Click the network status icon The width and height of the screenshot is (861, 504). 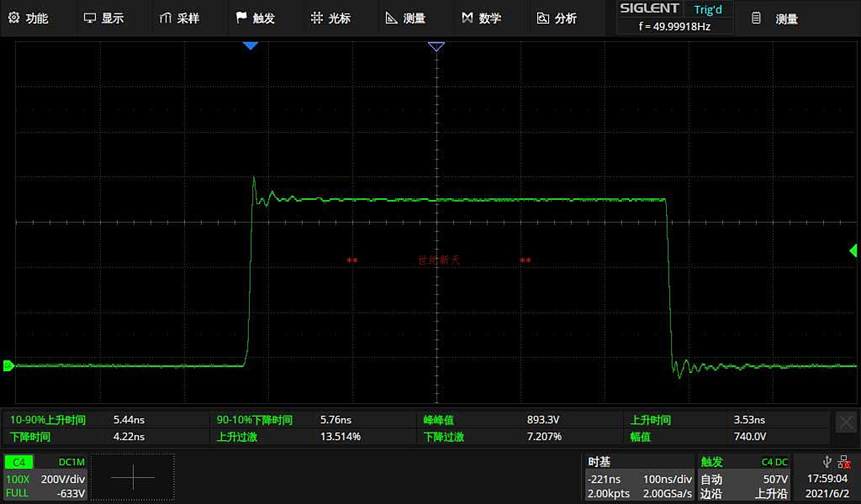point(844,462)
